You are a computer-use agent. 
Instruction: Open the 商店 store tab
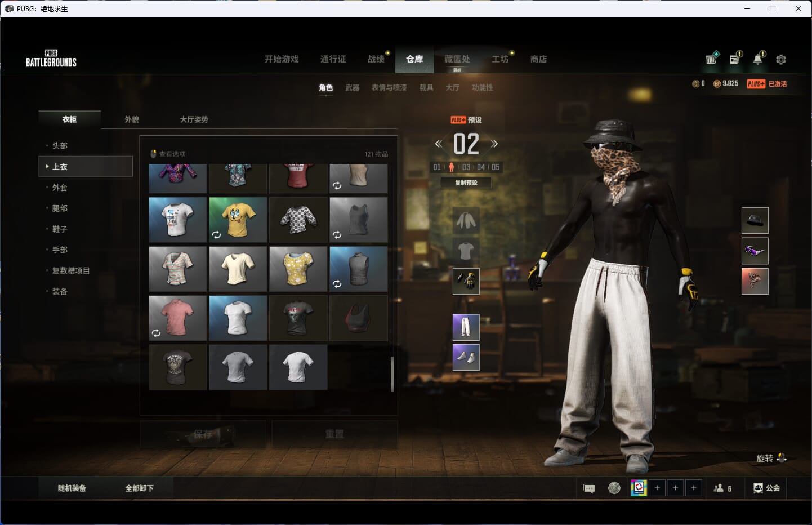tap(539, 59)
